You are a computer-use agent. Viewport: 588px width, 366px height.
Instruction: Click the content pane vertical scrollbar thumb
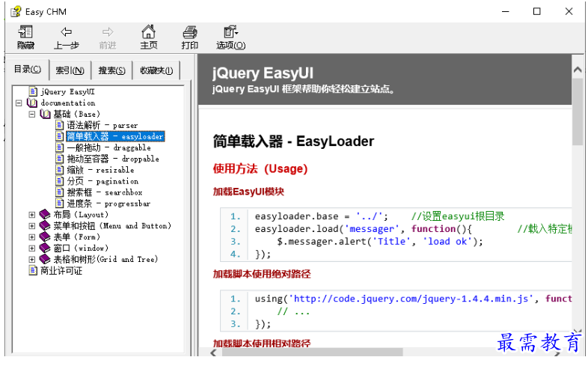tap(578, 112)
